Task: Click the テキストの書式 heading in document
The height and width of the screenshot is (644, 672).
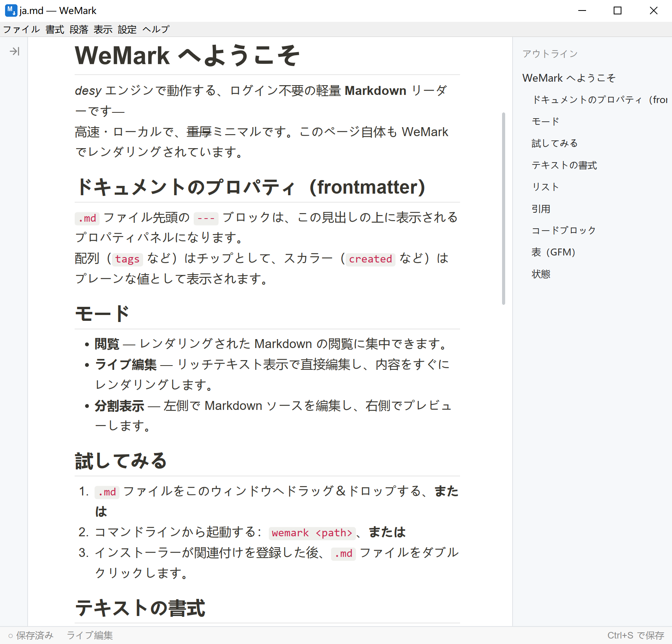Action: coord(140,608)
